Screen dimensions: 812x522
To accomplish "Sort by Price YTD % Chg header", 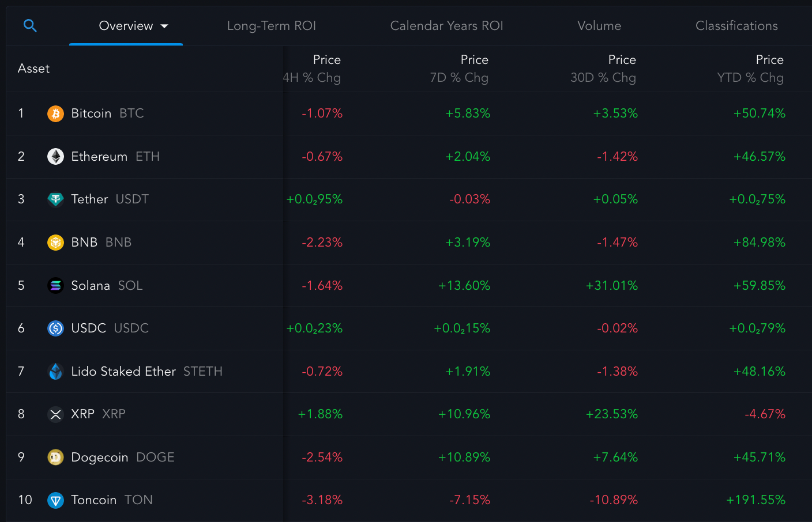I will [750, 69].
